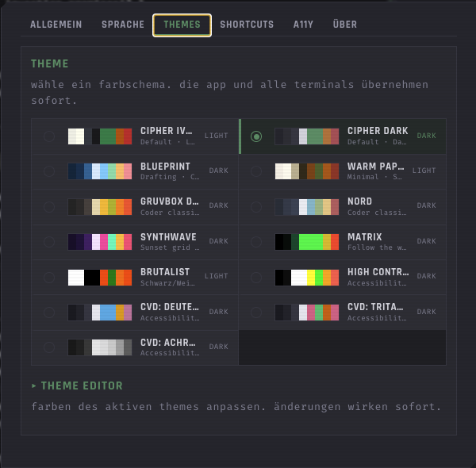Screen dimensions: 476x468
Task: Click the 'Schwarz/Wei…' Brutalist subtitle
Action: tap(167, 283)
